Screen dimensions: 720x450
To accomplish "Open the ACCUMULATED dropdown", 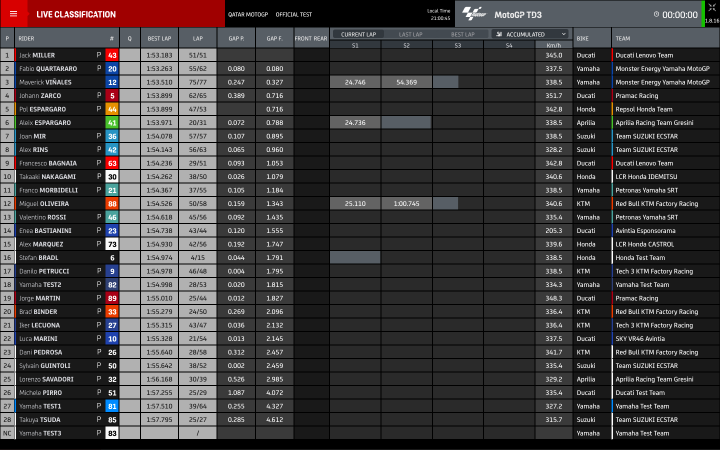I will point(530,34).
